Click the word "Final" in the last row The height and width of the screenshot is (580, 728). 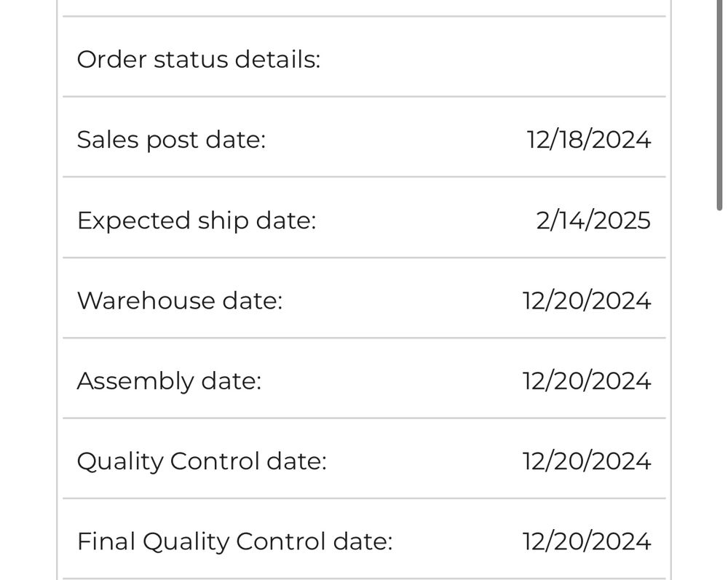coord(106,541)
